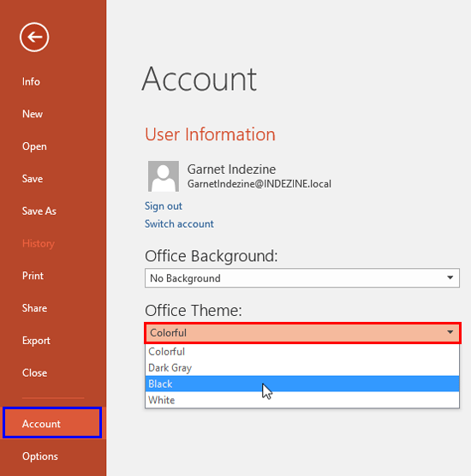Viewport: 471px width, 476px height.
Task: Click the name Garnet Indezine
Action: [231, 170]
